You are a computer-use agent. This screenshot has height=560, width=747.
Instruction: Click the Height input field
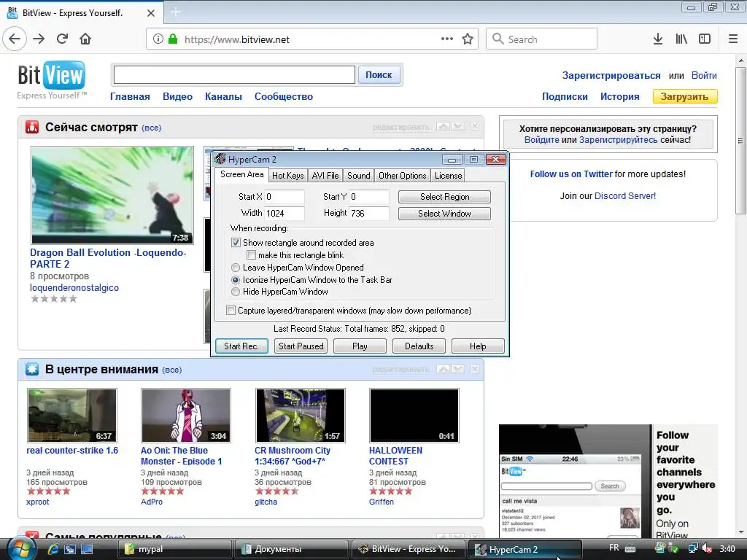pyautogui.click(x=369, y=214)
